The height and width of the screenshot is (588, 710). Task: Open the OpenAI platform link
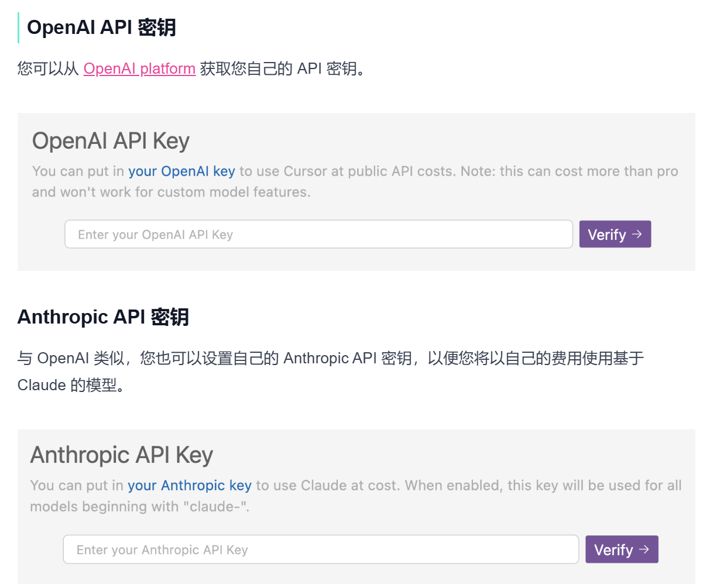click(139, 68)
